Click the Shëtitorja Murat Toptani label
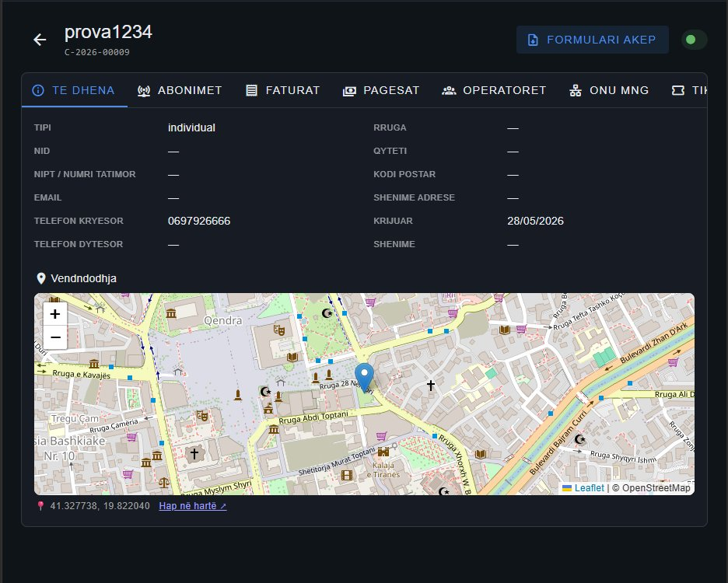This screenshot has width=728, height=583. [x=337, y=461]
